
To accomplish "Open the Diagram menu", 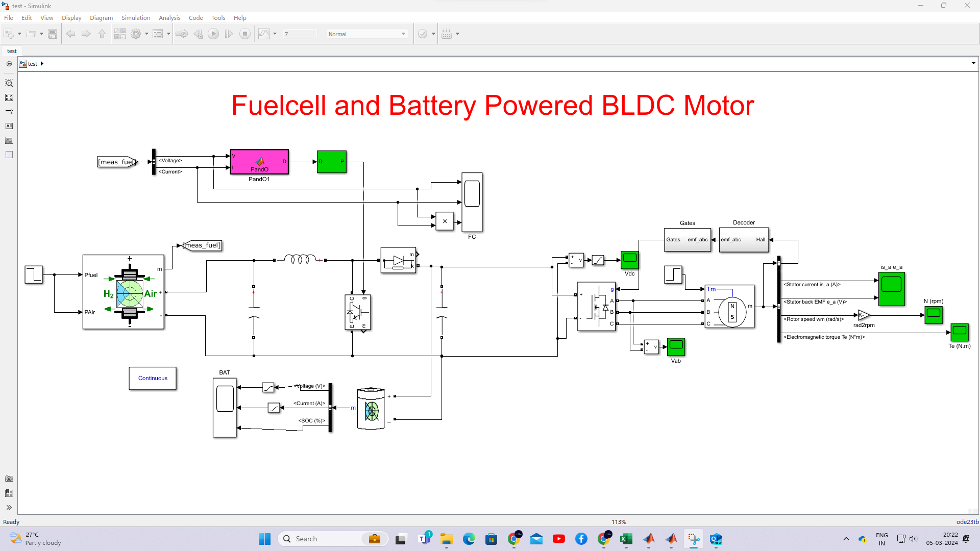I will coord(101,17).
